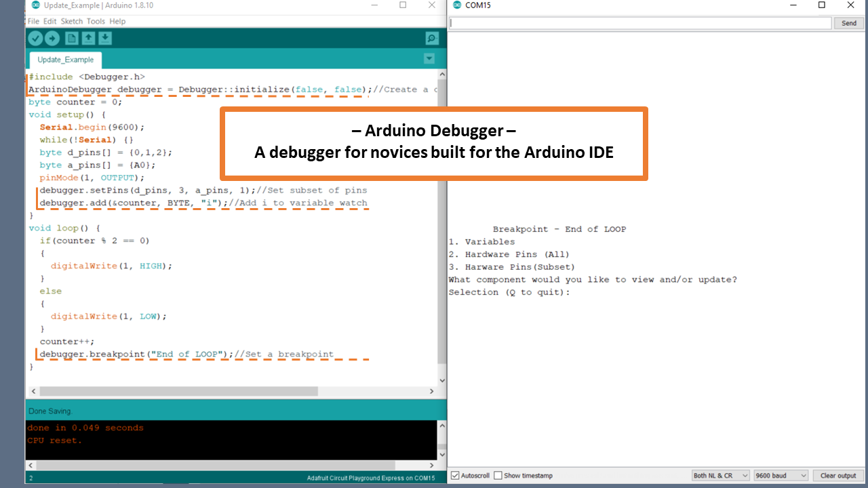Image resolution: width=868 pixels, height=488 pixels.
Task: Click console scrollbar up arrow
Action: (x=442, y=426)
